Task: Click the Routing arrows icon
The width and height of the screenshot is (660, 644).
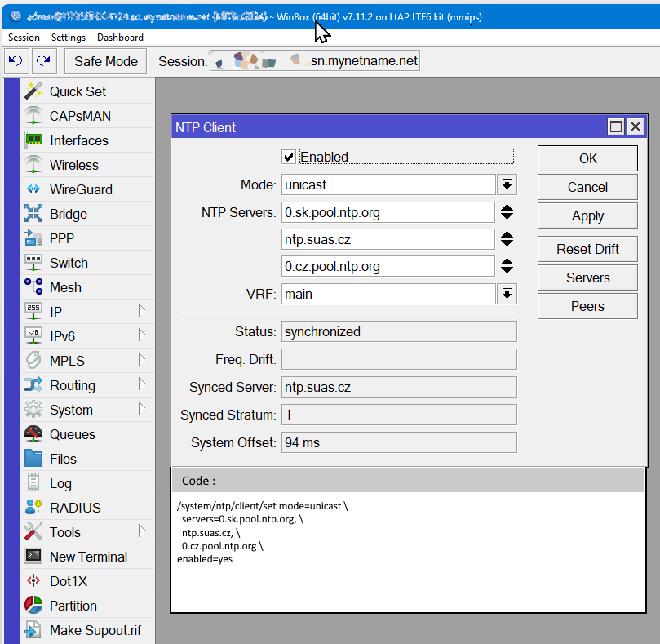Action: [x=33, y=384]
